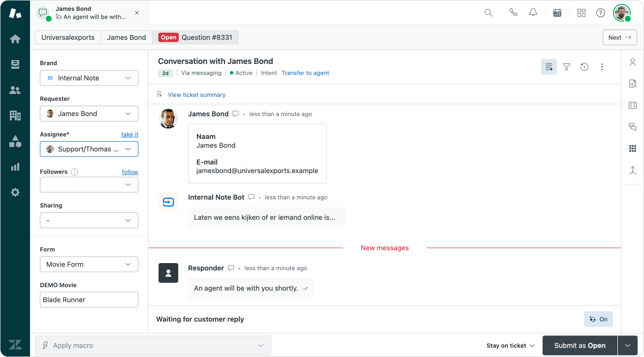Click the 2d badge under the title
The image size is (644, 357).
click(x=165, y=73)
